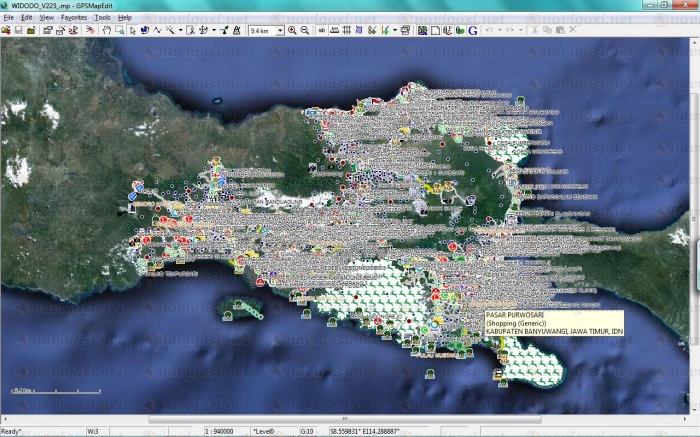Open the Favorites menu
700x437 pixels.
pyautogui.click(x=73, y=18)
